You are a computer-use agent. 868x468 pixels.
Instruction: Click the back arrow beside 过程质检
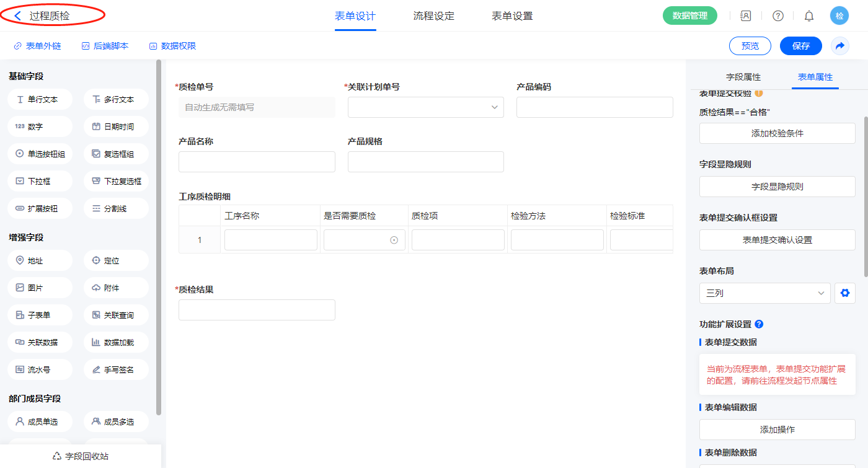point(17,15)
